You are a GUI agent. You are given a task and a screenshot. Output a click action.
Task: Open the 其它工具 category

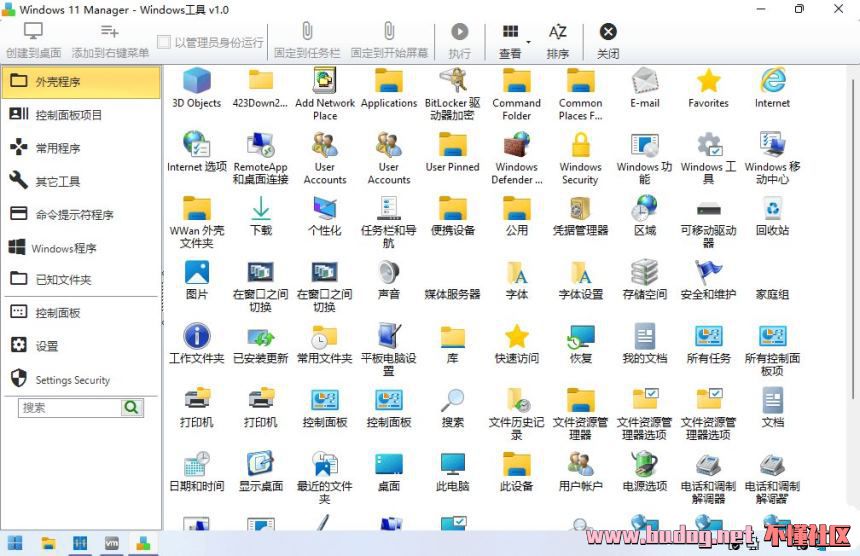(x=81, y=181)
